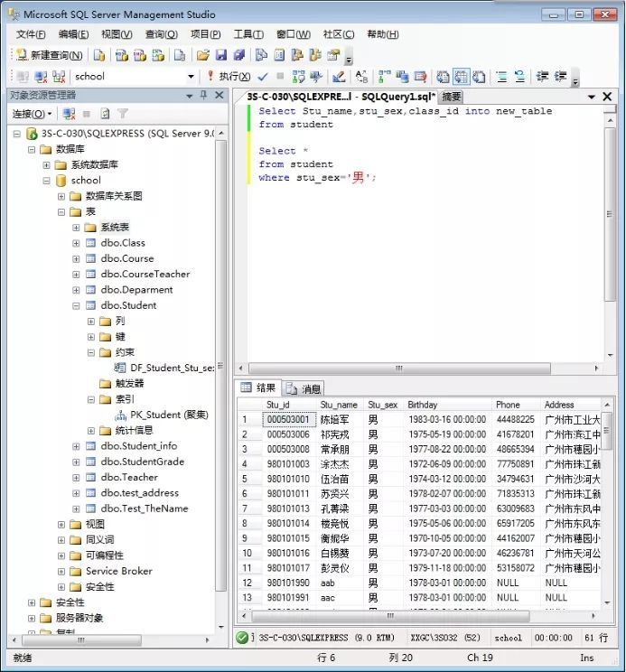Image resolution: width=626 pixels, height=672 pixels.
Task: Click the results grid horizontal scrollbar
Action: click(390, 616)
